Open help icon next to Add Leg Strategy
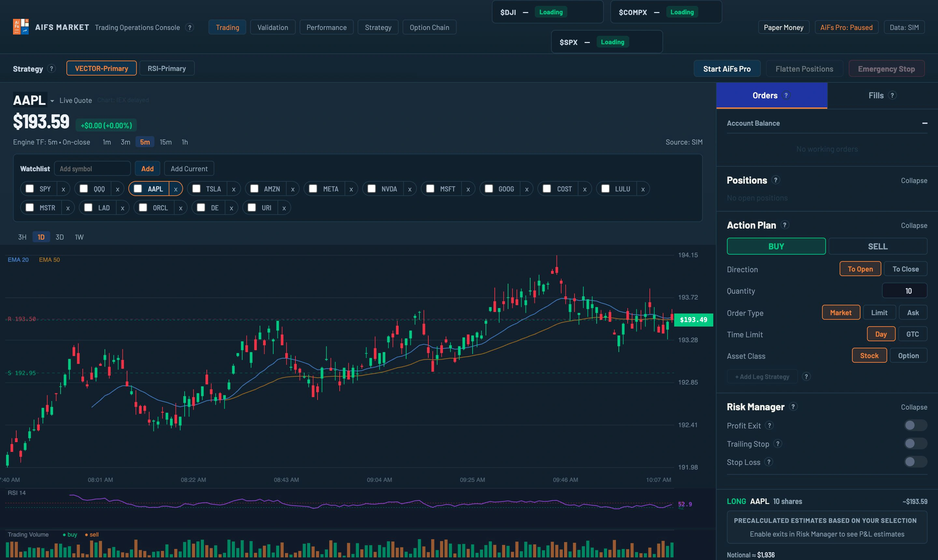Screen dimensions: 938x560 (806, 377)
